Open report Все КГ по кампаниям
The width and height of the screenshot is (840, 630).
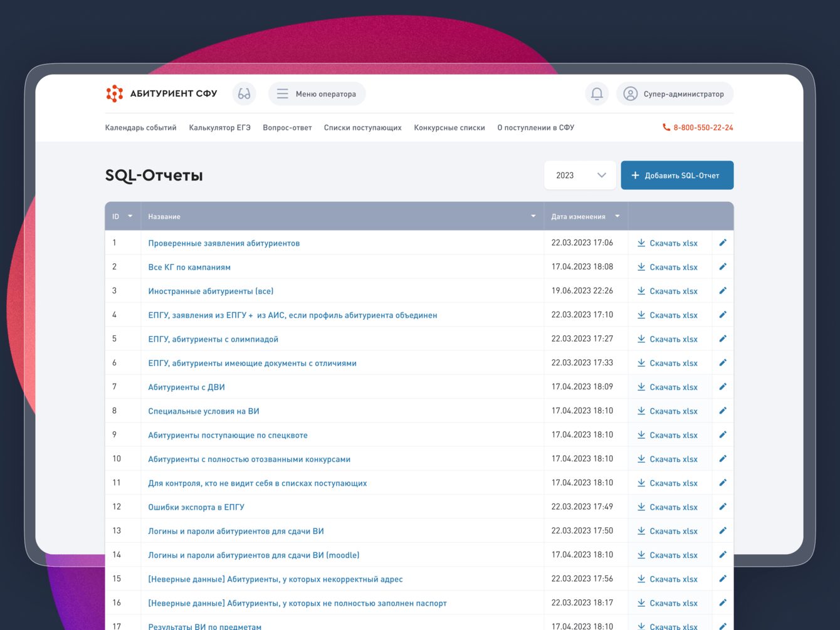pos(189,267)
